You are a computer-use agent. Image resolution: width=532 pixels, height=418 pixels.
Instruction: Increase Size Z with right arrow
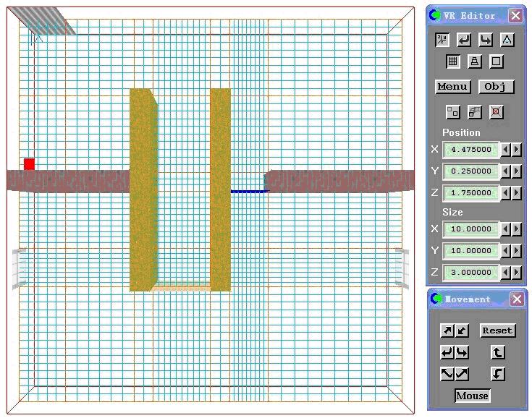(x=517, y=273)
